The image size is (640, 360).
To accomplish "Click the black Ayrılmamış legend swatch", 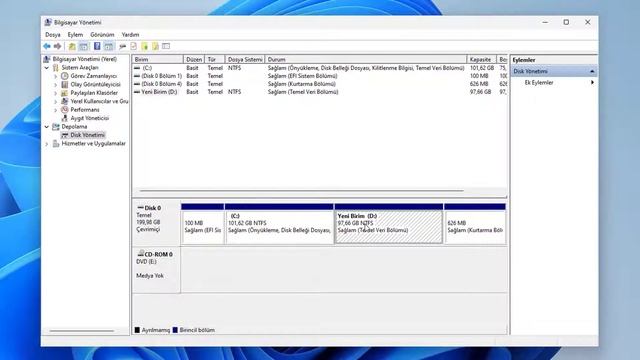I will [x=137, y=330].
